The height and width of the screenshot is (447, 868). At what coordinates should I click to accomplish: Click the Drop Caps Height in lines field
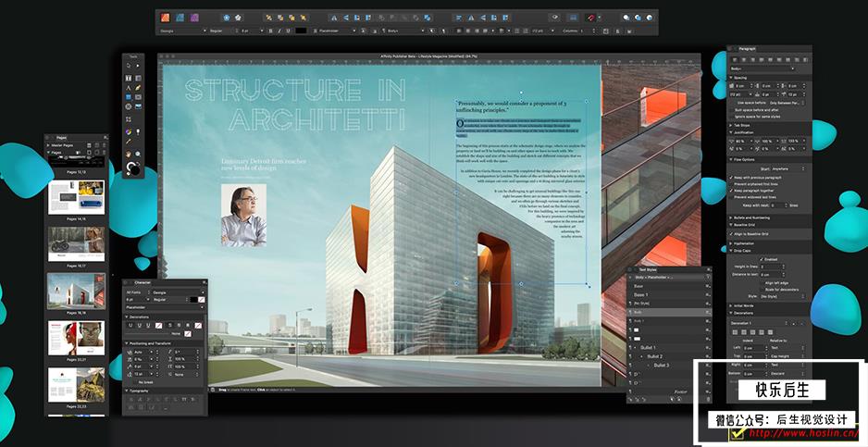(x=773, y=267)
